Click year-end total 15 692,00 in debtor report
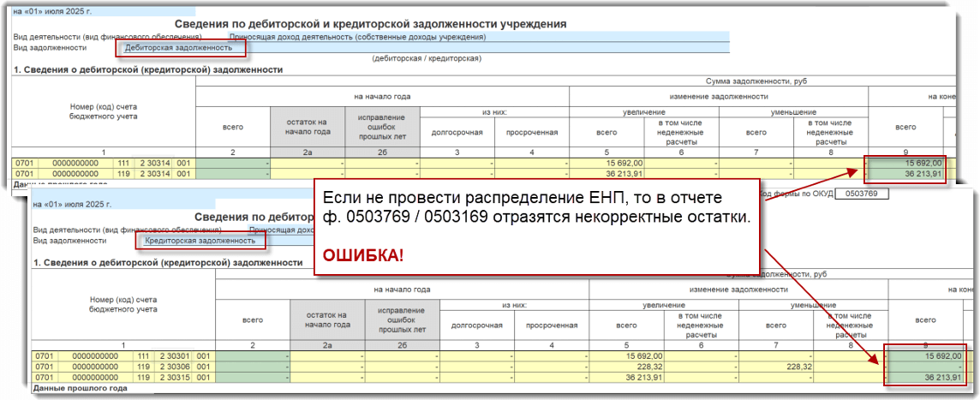This screenshot has height=400, width=980. tap(905, 163)
